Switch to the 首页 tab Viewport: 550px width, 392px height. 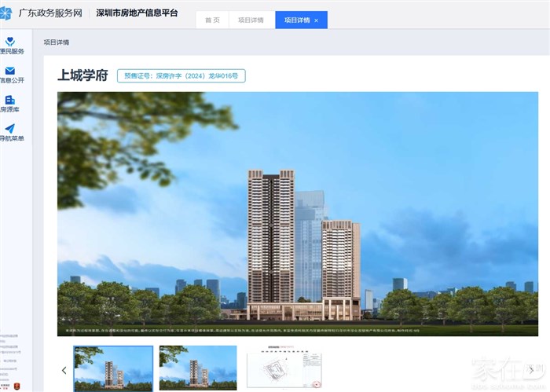[x=212, y=20]
